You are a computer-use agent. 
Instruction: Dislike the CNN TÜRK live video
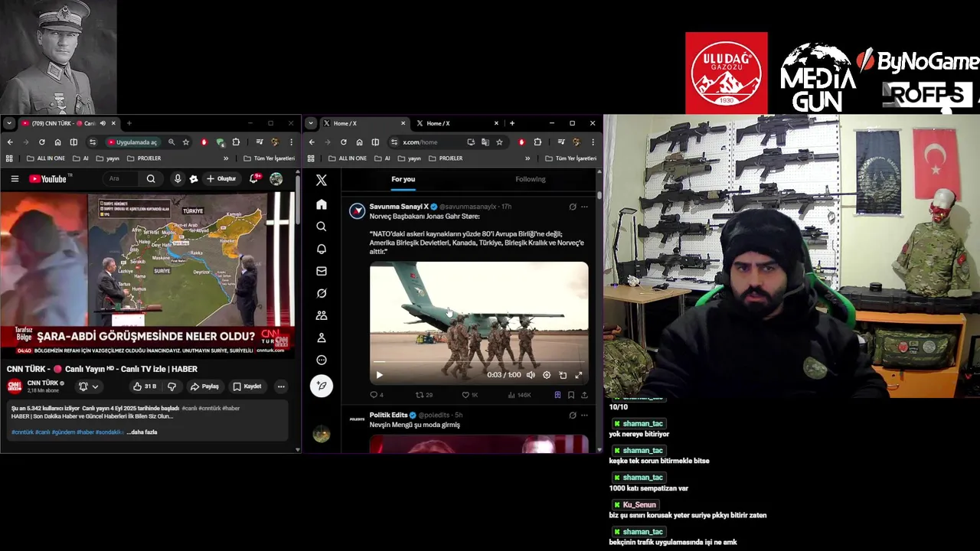click(171, 386)
